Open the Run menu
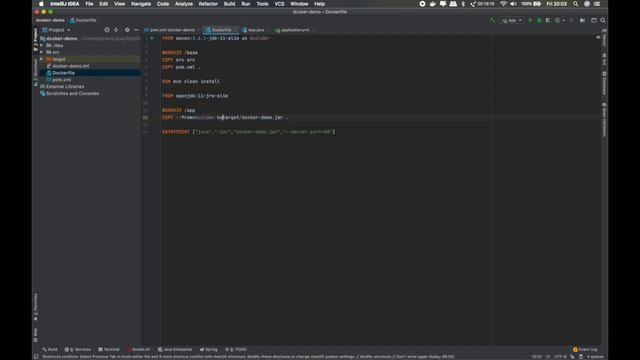 click(x=246, y=4)
